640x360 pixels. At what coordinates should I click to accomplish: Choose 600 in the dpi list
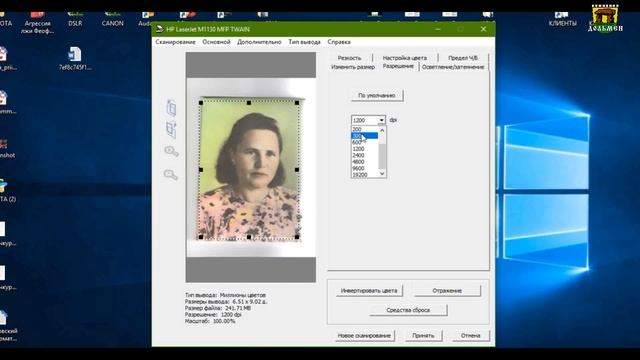point(365,142)
